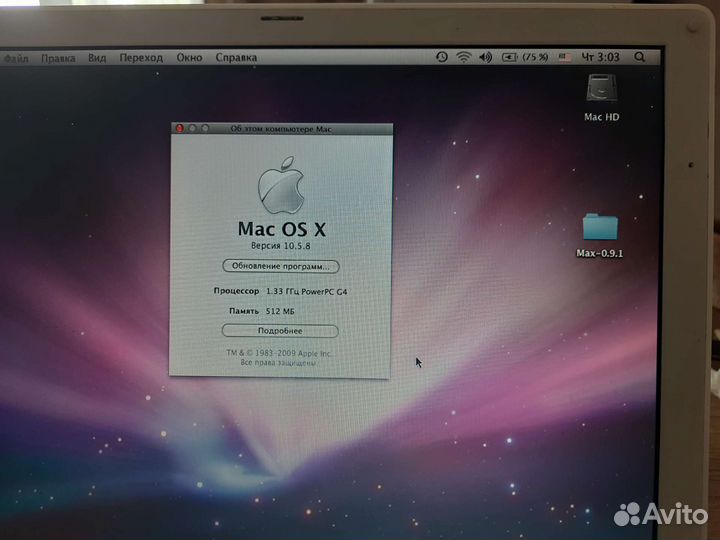Viewport: 720px width, 540px height.
Task: Open the keyboard input flag menu
Action: coord(565,57)
